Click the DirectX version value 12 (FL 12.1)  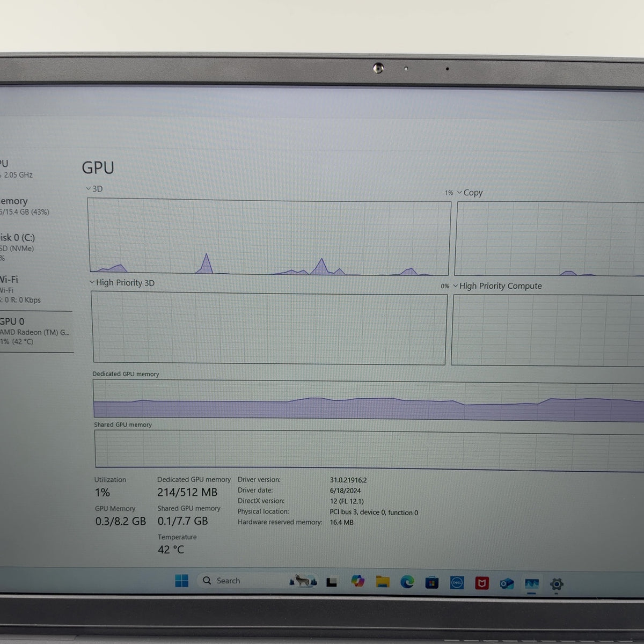pyautogui.click(x=347, y=501)
